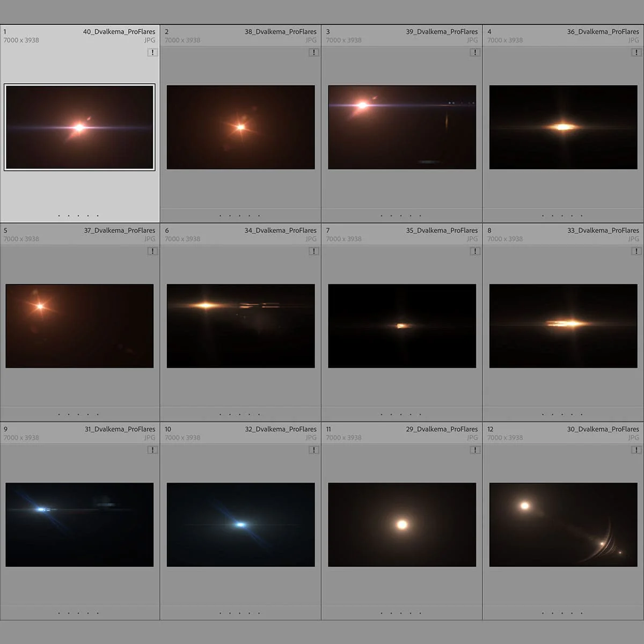
Task: Set star rating under 40_Dvalkema_ProFlares
Action: click(x=78, y=216)
